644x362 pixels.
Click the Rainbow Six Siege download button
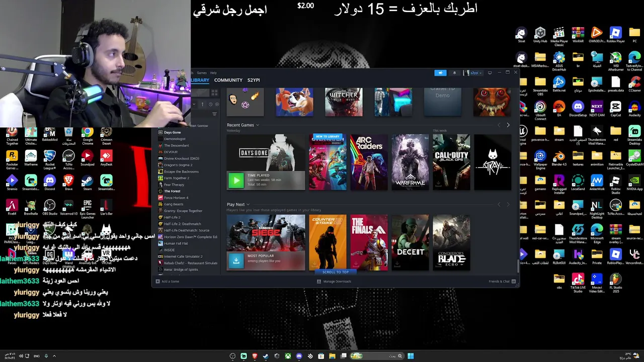tap(235, 260)
